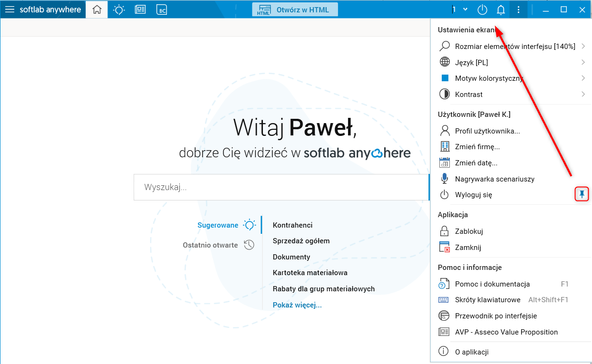Open O aplikacji

[472, 352]
